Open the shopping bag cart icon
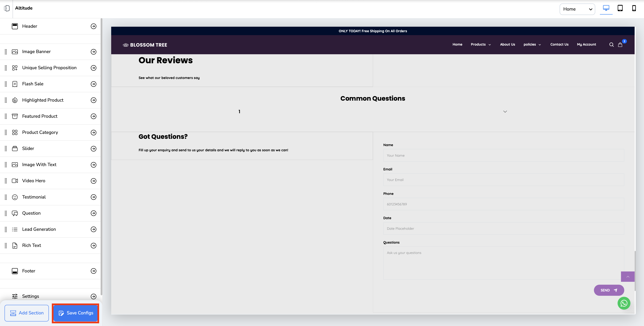This screenshot has height=326, width=644. [620, 45]
